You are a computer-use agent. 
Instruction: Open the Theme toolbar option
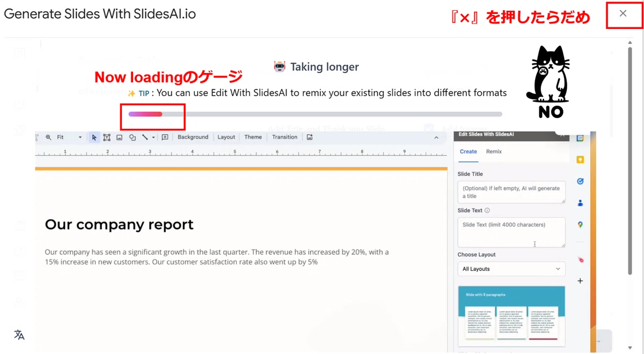253,137
